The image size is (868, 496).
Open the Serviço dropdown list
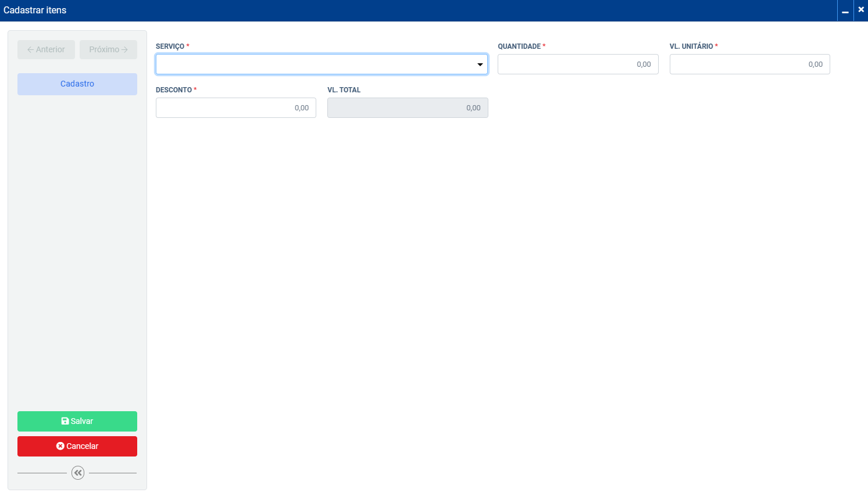(322, 64)
